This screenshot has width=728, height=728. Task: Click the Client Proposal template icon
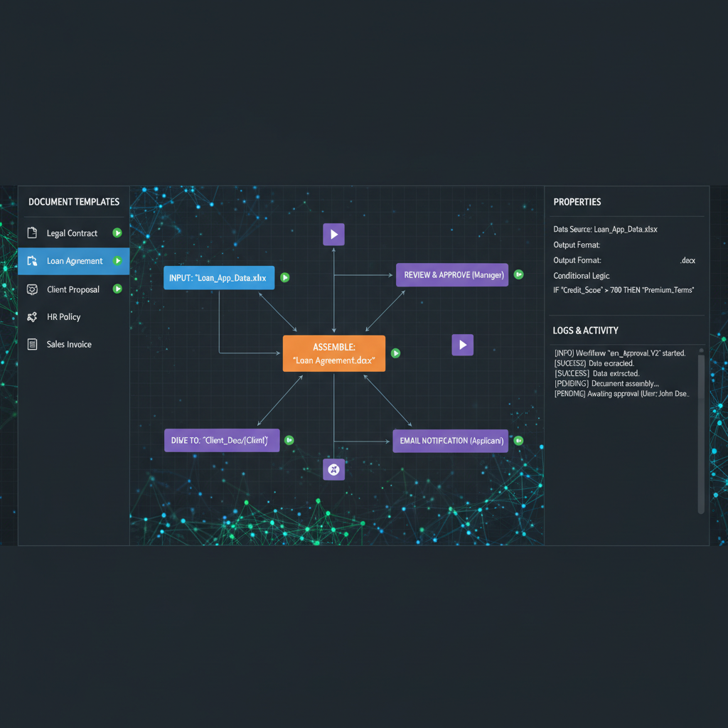[31, 289]
